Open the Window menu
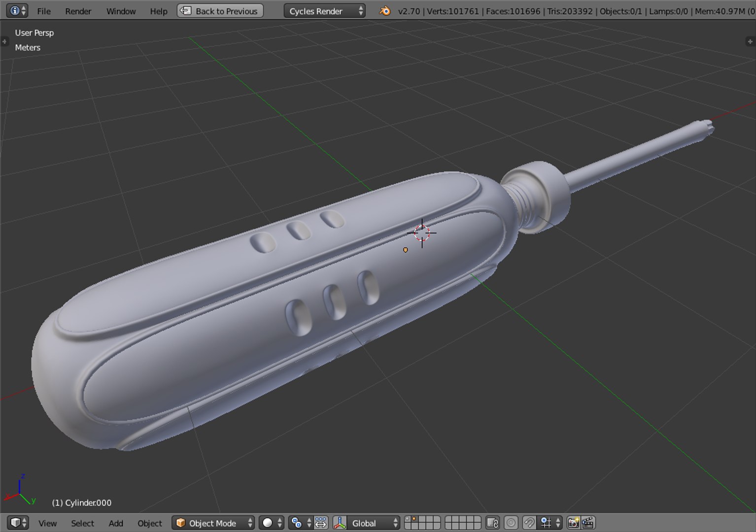The image size is (756, 532). click(x=121, y=11)
